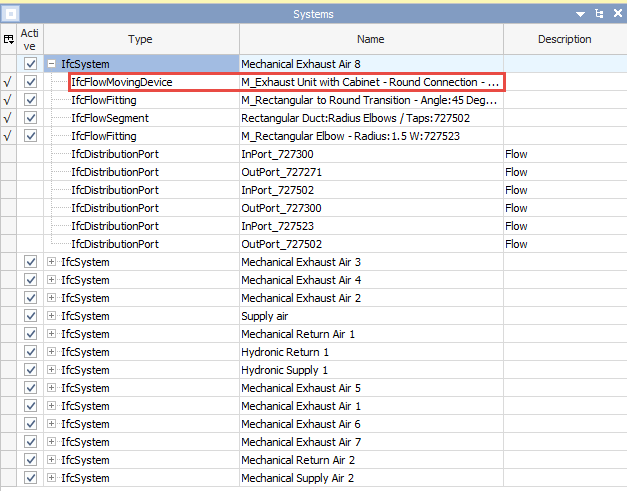Expand the Mechanical Return Air 1 system
Screen dimensions: 627x491
click(x=51, y=334)
